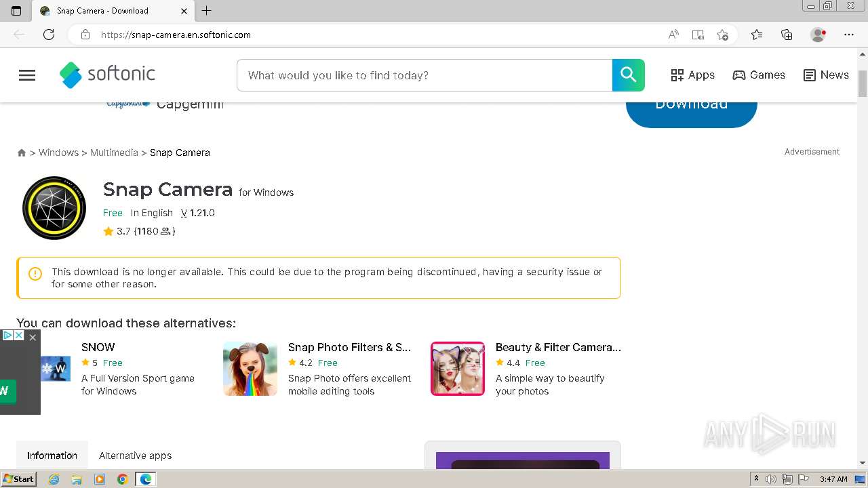The image size is (868, 488).
Task: Open the Windows Start menu
Action: click(18, 479)
